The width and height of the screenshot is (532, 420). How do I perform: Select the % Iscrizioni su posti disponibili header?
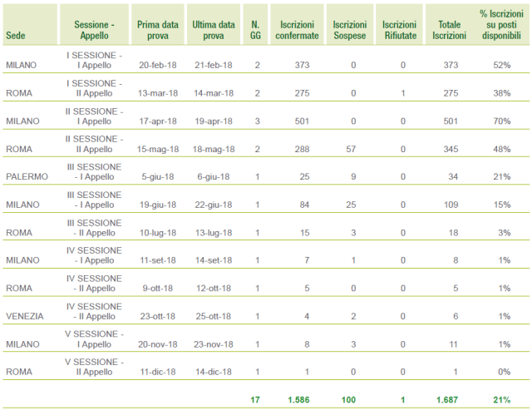[x=500, y=25]
